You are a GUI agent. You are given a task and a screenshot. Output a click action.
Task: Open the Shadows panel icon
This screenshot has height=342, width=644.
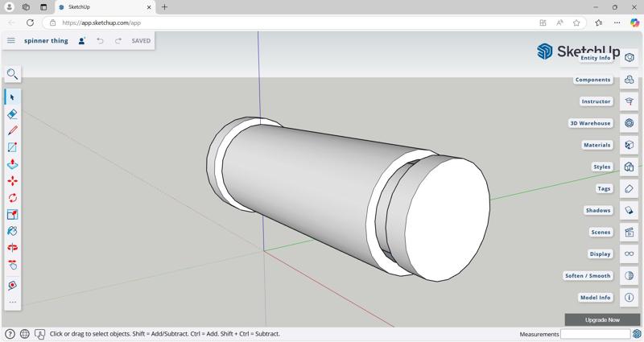pyautogui.click(x=630, y=210)
